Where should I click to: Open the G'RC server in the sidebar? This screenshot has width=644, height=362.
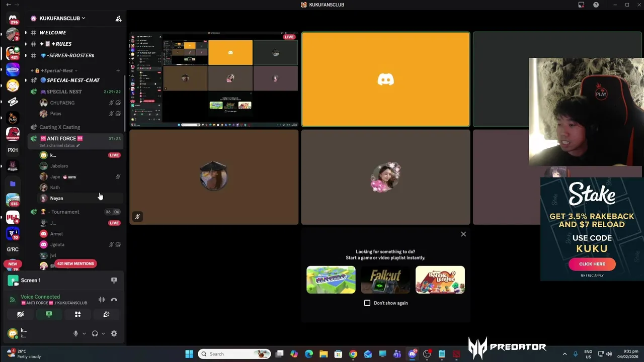click(x=13, y=249)
